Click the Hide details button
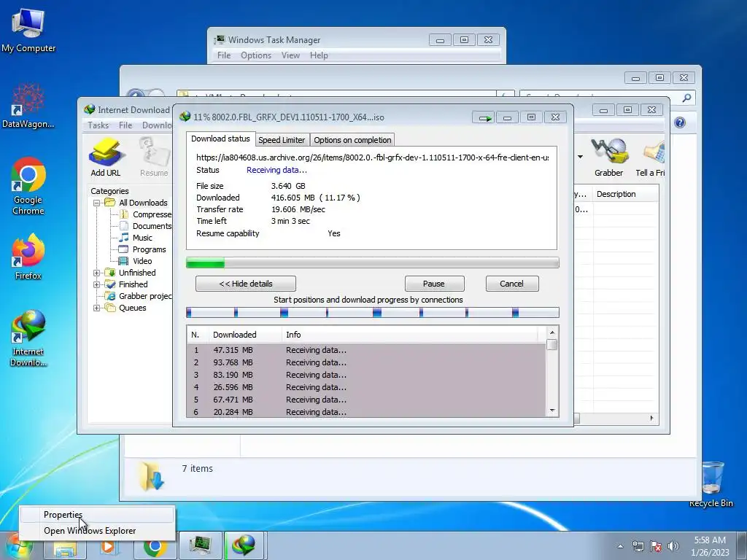This screenshot has width=747, height=560. (x=246, y=284)
